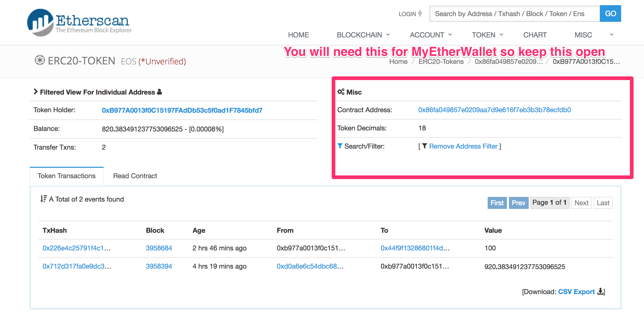The width and height of the screenshot is (644, 319).
Task: Open the contract address link
Action: [x=494, y=110]
